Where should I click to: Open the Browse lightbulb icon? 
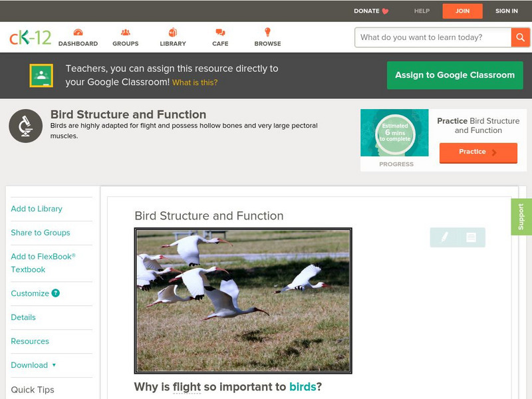click(268, 32)
